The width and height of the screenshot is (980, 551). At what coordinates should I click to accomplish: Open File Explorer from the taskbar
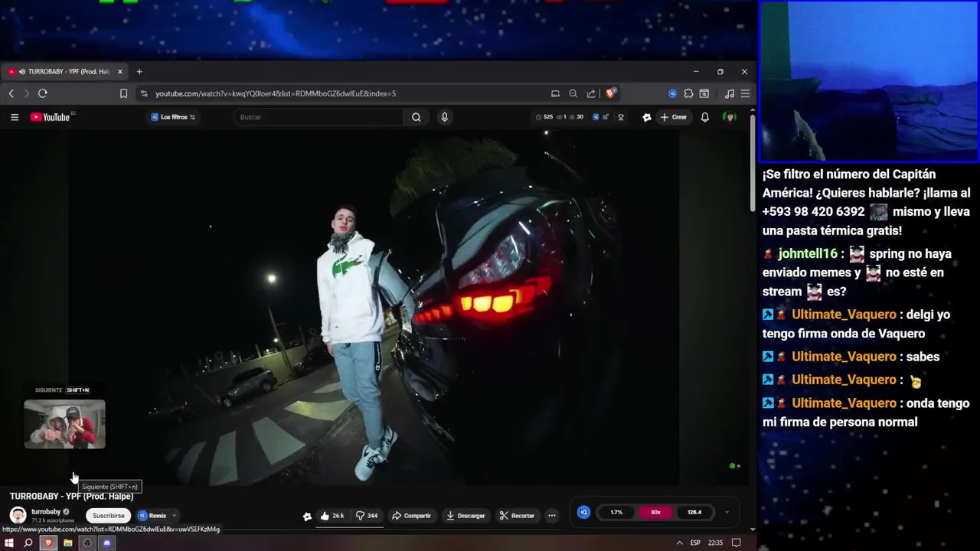(67, 543)
